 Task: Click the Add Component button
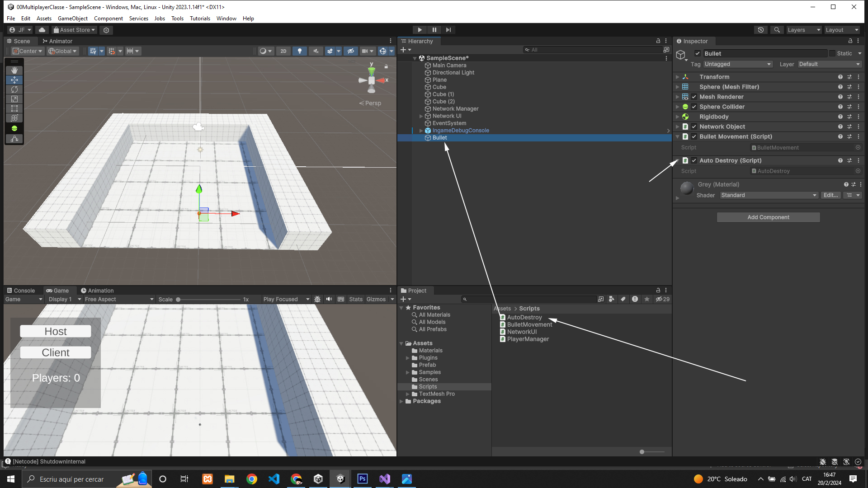768,217
